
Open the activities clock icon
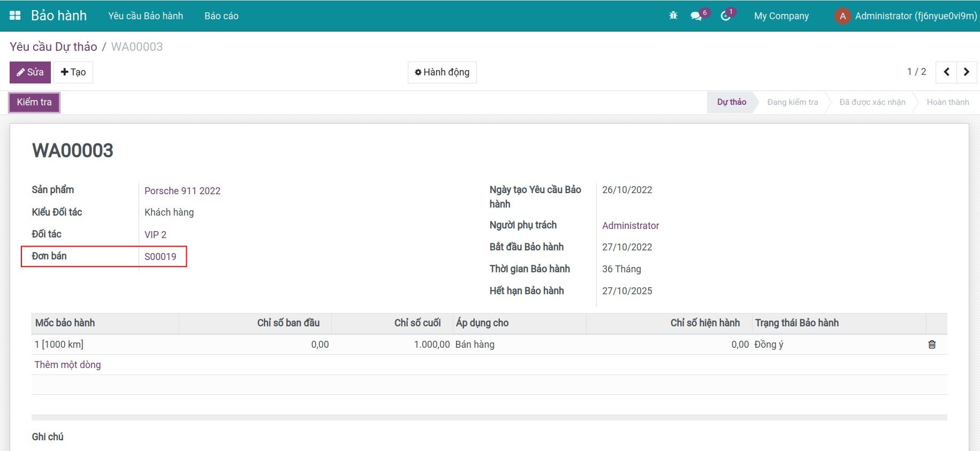coord(726,16)
